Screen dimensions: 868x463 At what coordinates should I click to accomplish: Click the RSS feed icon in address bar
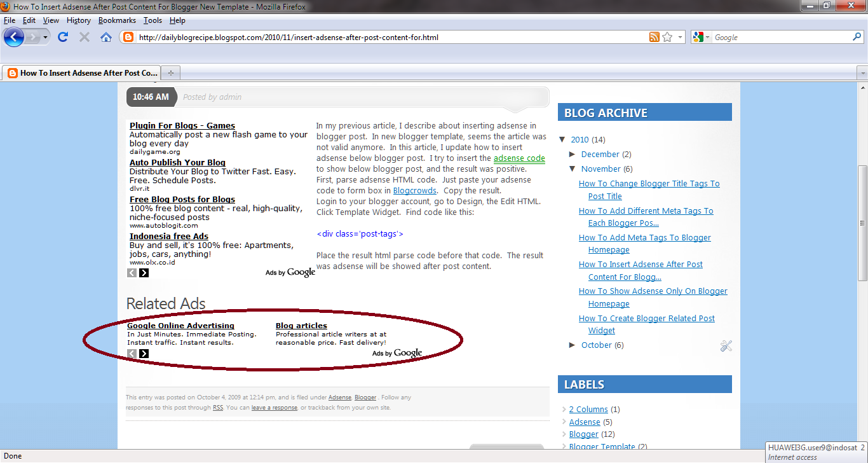(654, 37)
